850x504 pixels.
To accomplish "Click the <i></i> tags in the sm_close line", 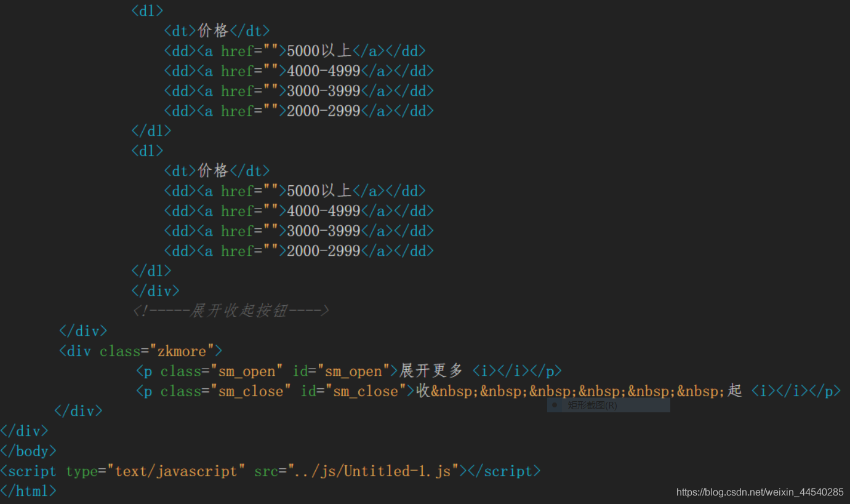I will [779, 391].
